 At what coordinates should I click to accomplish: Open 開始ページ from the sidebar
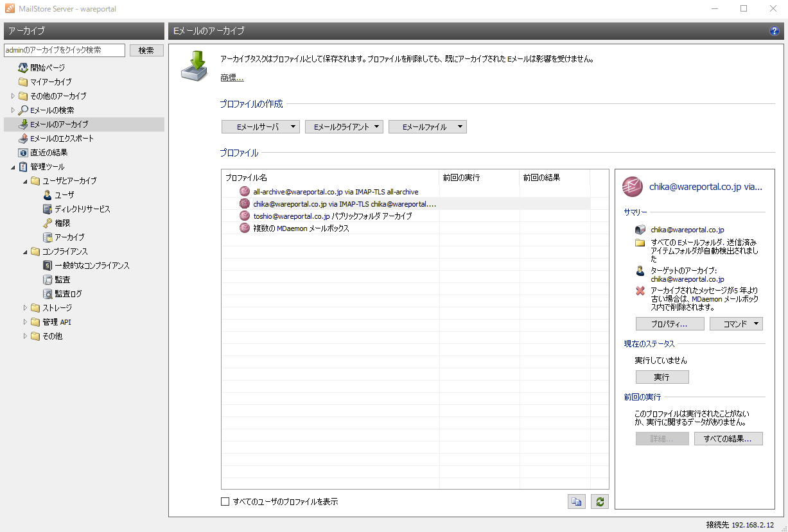48,68
